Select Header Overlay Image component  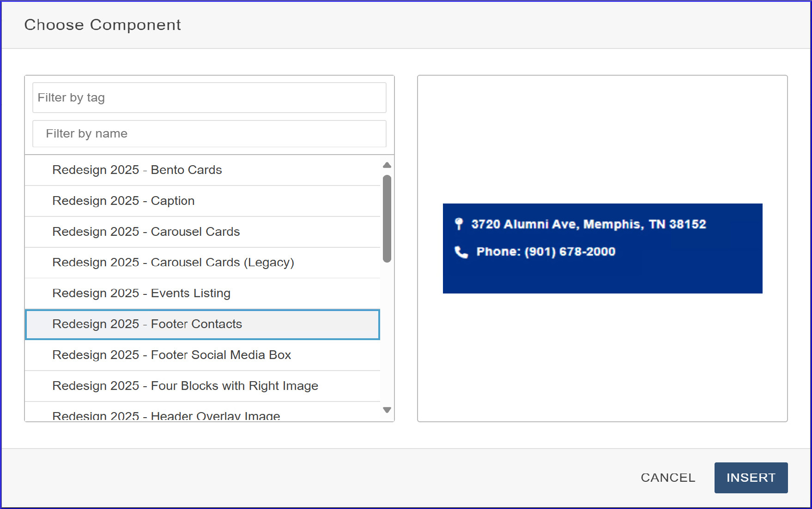166,415
